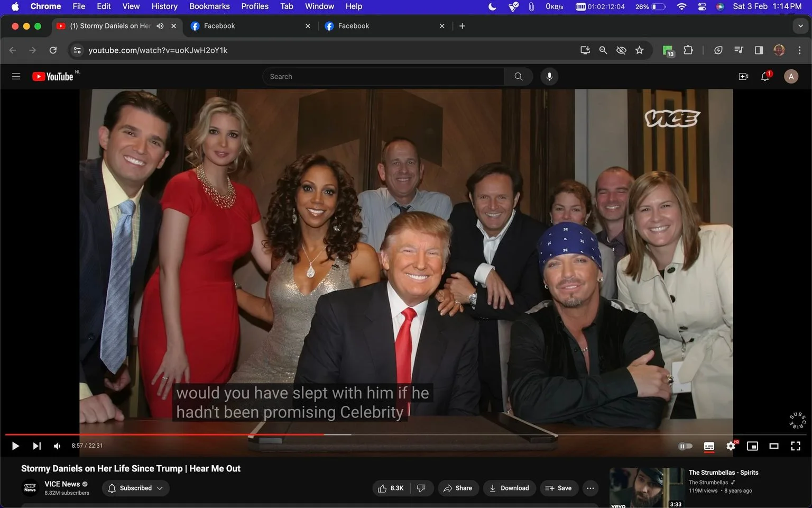812x508 pixels.
Task: Seek on the red video progress bar
Action: click(164, 434)
